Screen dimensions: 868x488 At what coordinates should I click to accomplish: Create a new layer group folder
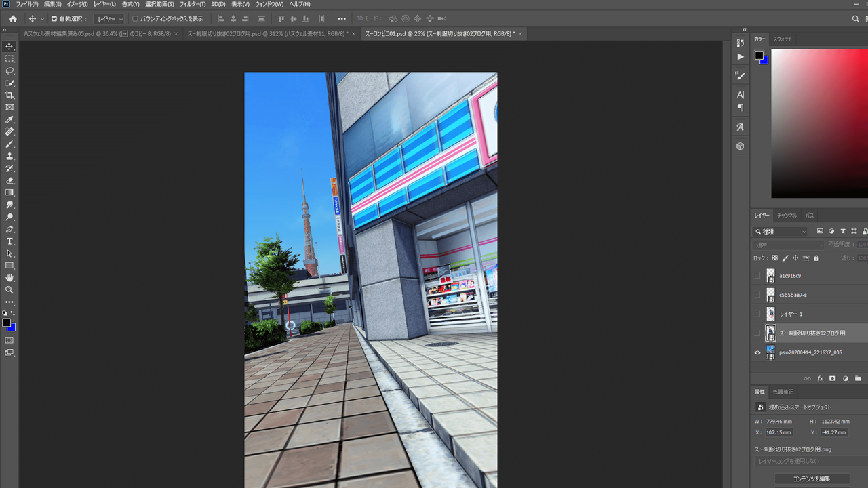tap(858, 378)
